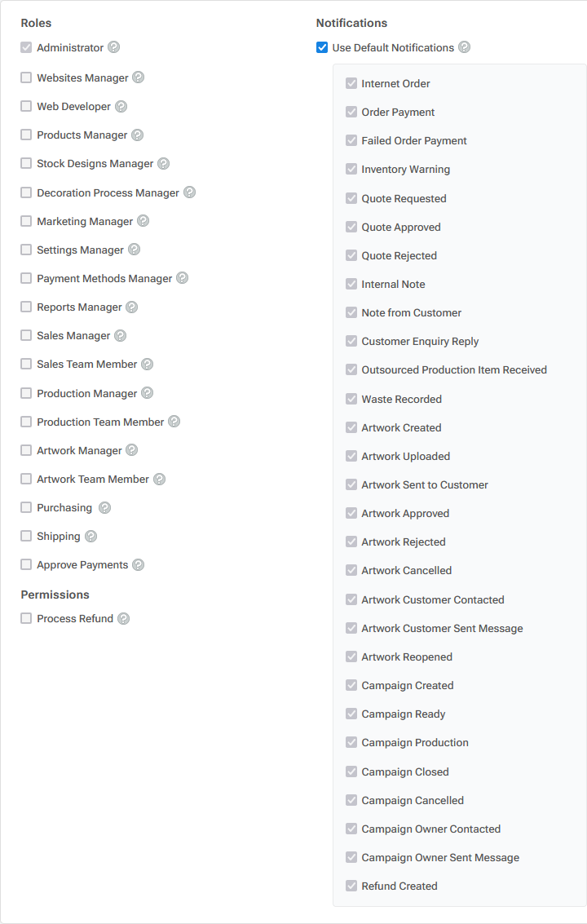This screenshot has width=587, height=924.
Task: Check the Process Refund permission
Action: click(x=25, y=618)
